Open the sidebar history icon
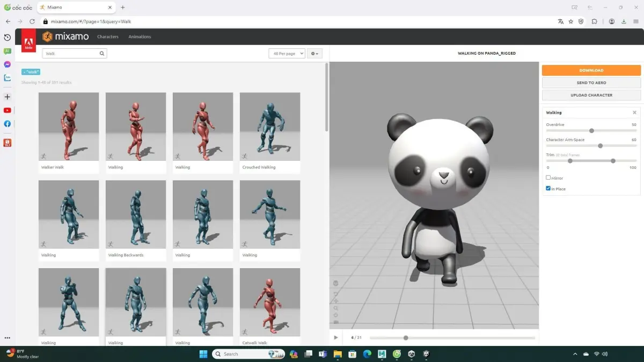 pos(8,38)
